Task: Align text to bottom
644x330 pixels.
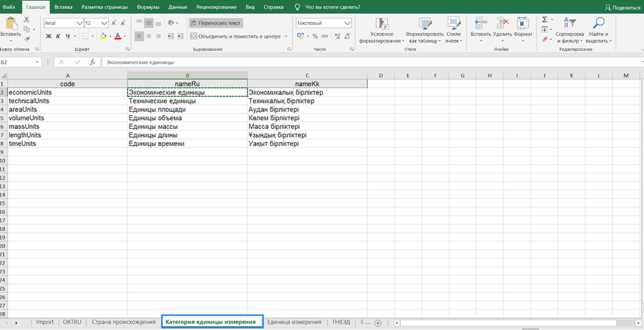Action: click(x=158, y=23)
